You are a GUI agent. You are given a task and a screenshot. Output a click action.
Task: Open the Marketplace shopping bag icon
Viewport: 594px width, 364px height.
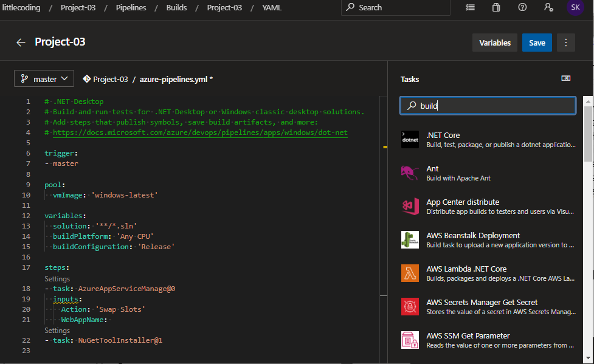coord(496,7)
